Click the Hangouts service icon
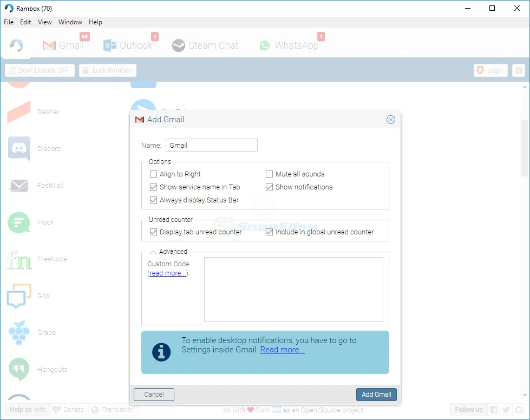The height and width of the screenshot is (420, 530). [19, 369]
